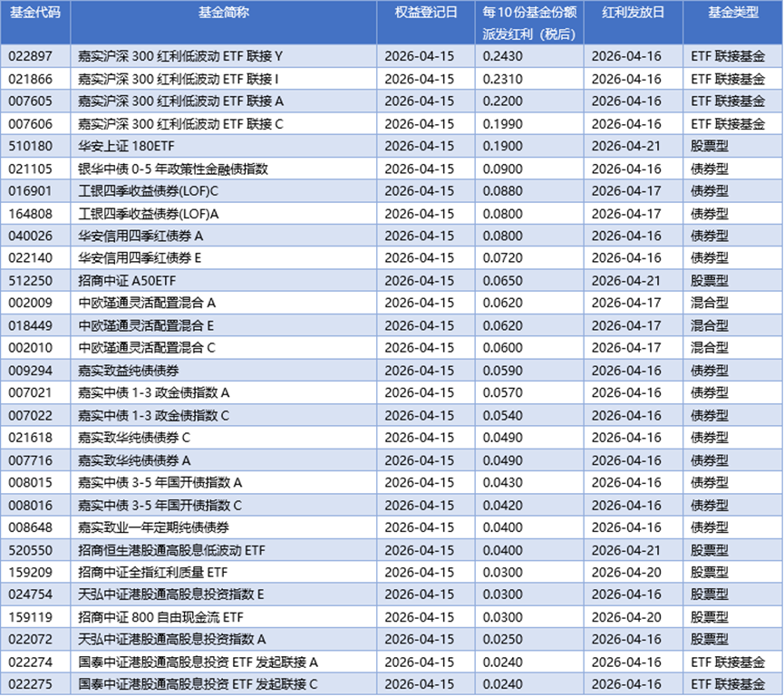Click fund name 招商中证 800 自由现金流 ETF
Image resolution: width=784 pixels, height=696 pixels.
(160, 618)
